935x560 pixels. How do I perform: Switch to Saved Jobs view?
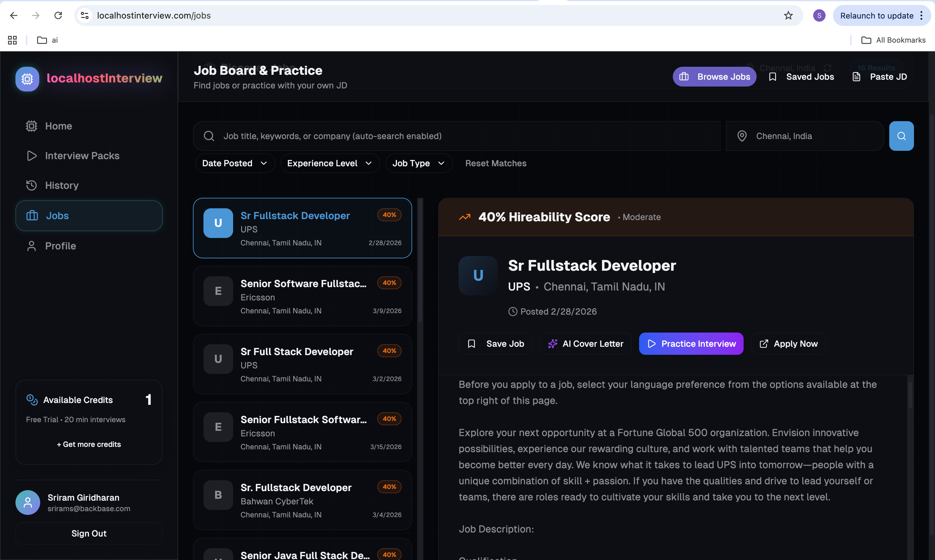tap(801, 77)
